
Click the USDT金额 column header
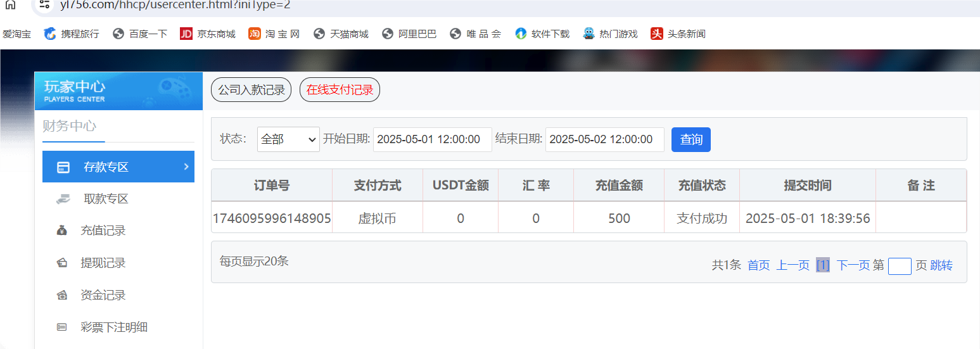pos(461,186)
